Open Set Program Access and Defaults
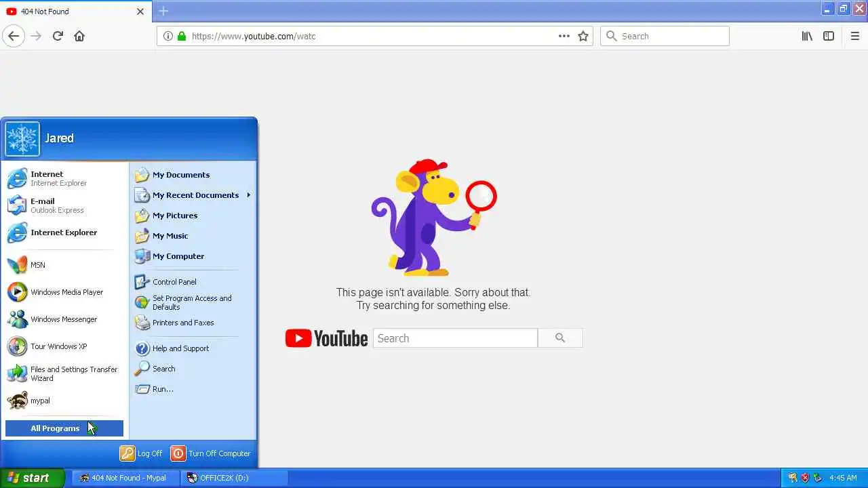This screenshot has width=868, height=488. pos(193,302)
